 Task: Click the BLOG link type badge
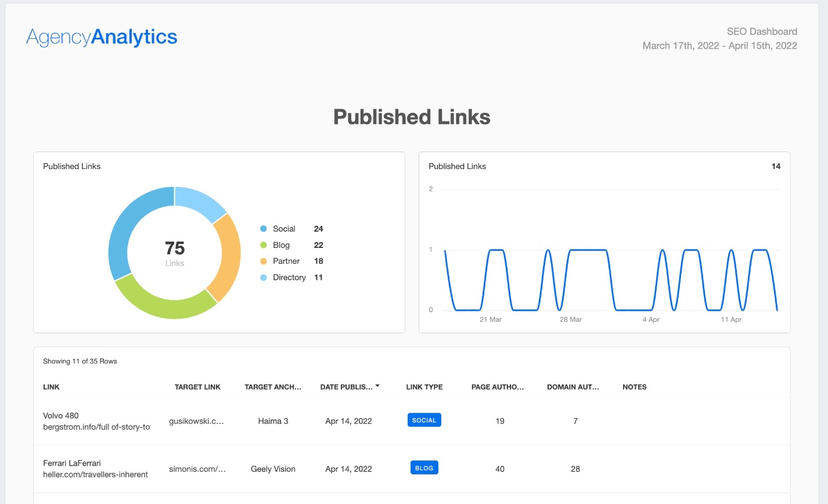coord(424,468)
